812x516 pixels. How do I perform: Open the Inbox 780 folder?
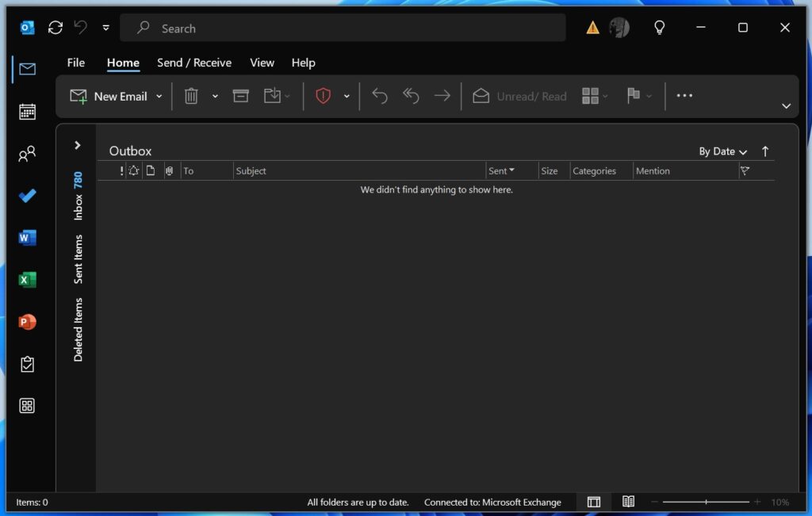tap(78, 197)
